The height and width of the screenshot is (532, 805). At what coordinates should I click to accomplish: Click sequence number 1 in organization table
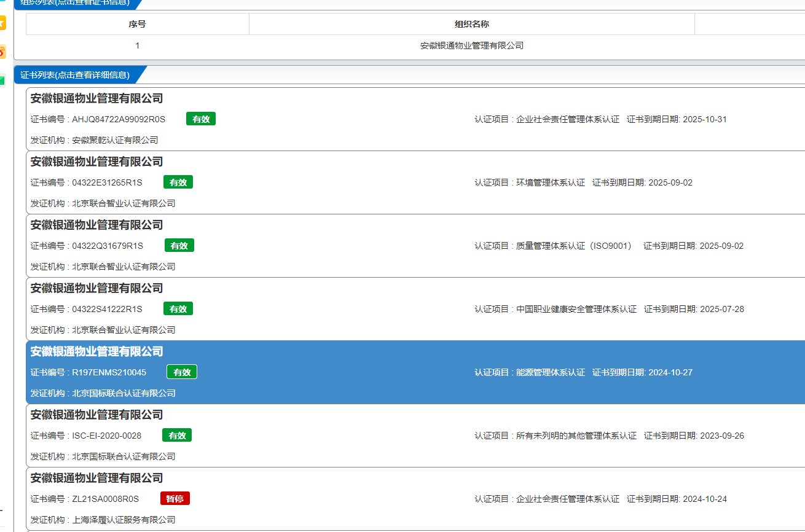tap(138, 45)
